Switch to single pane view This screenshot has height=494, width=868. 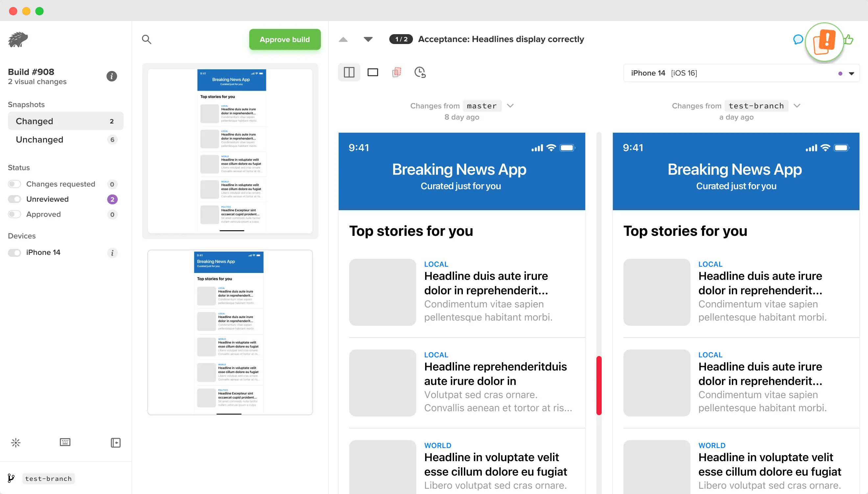(373, 72)
